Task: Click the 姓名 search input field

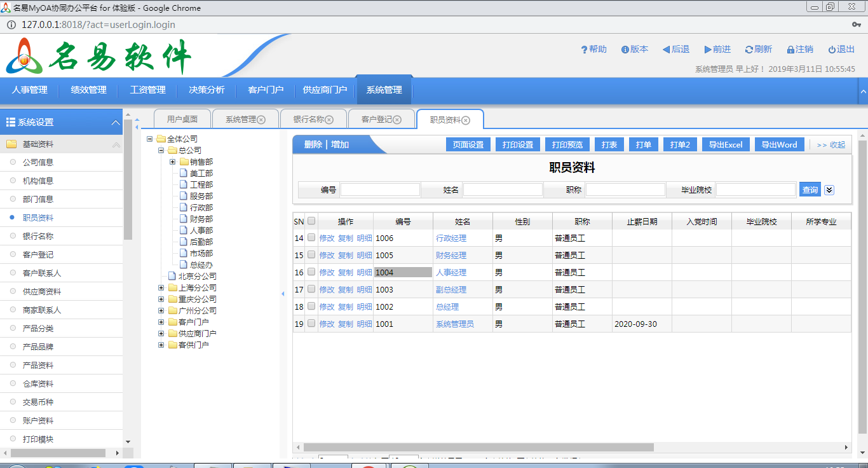Action: coord(503,189)
